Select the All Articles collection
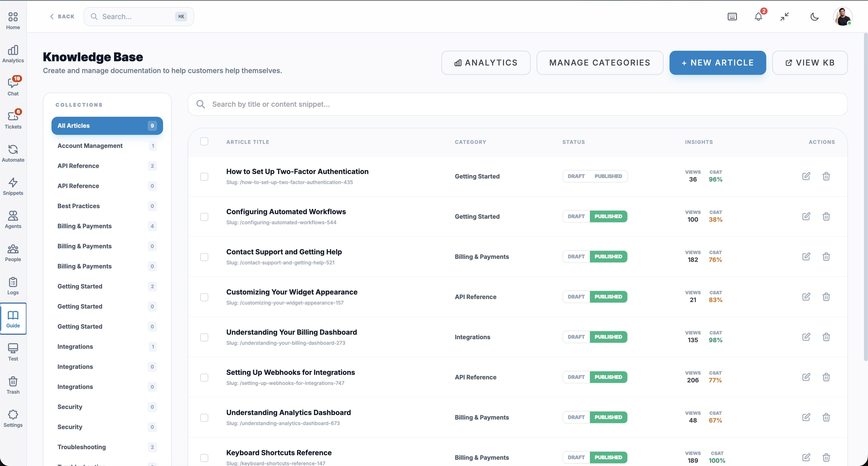868x466 pixels. pos(107,126)
